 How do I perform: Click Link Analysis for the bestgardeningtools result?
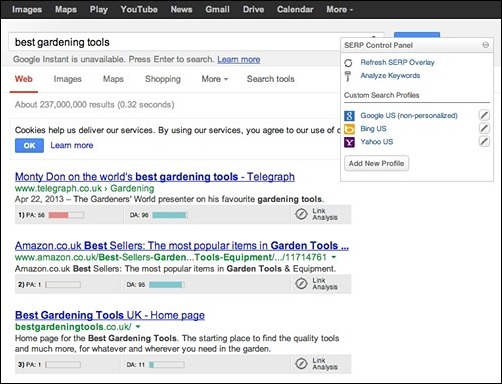[325, 364]
